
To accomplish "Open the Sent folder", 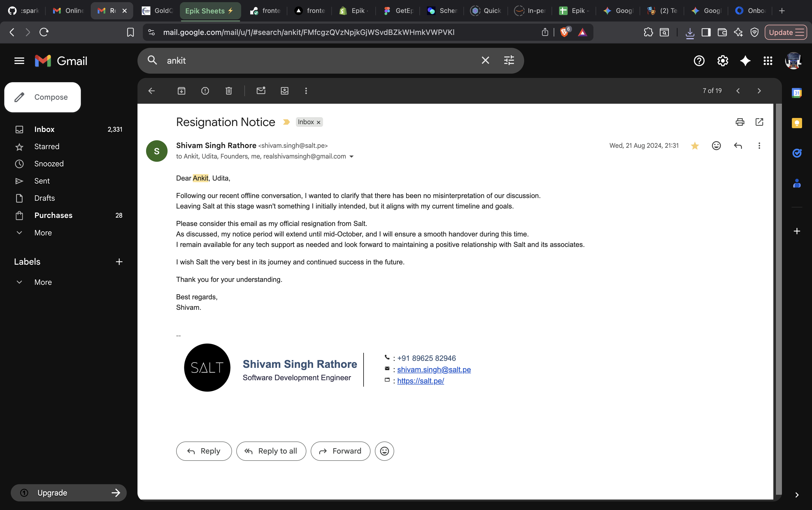I will tap(42, 181).
